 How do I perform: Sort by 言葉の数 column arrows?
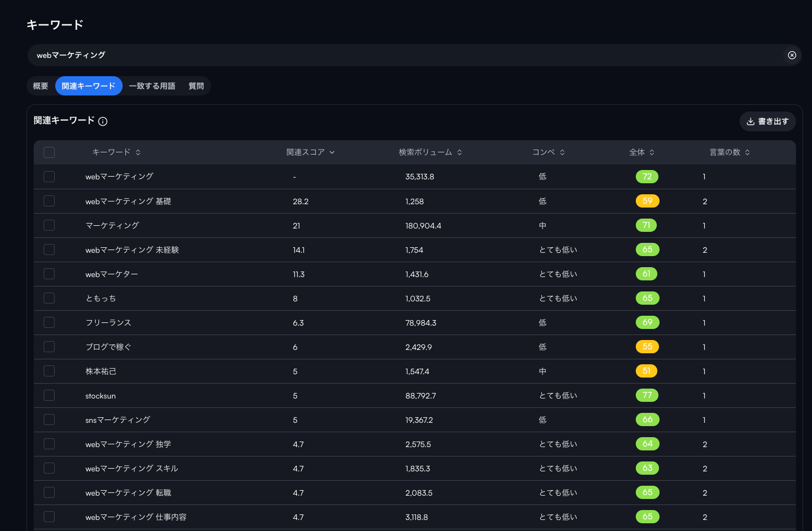tap(747, 152)
